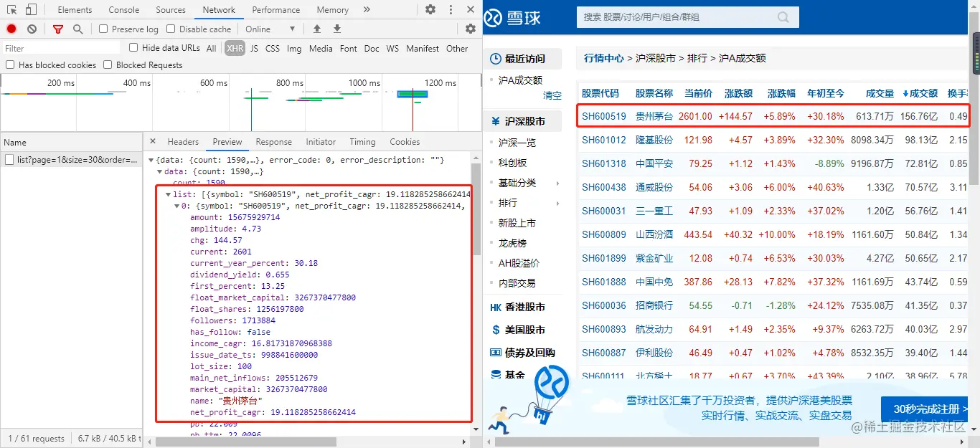Open the 隆基股份 stock name link
The image size is (980, 448).
click(654, 140)
